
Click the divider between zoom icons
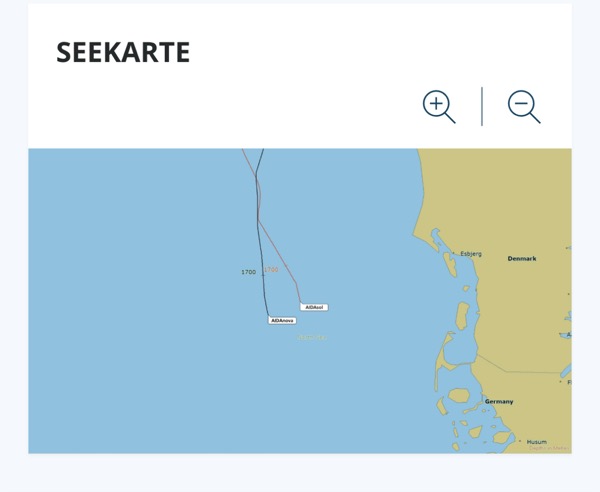coord(482,106)
